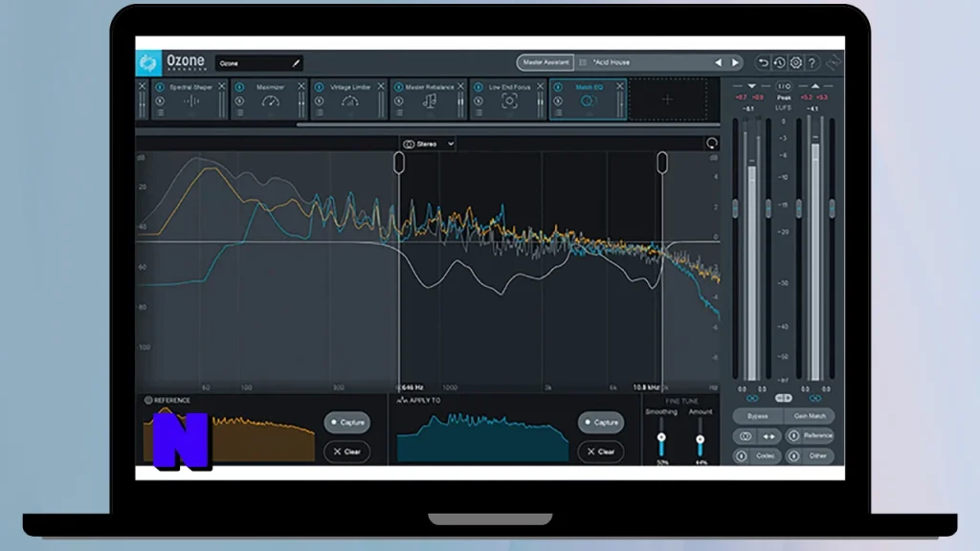Image resolution: width=980 pixels, height=551 pixels.
Task: Open the help question mark icon
Action: point(812,62)
